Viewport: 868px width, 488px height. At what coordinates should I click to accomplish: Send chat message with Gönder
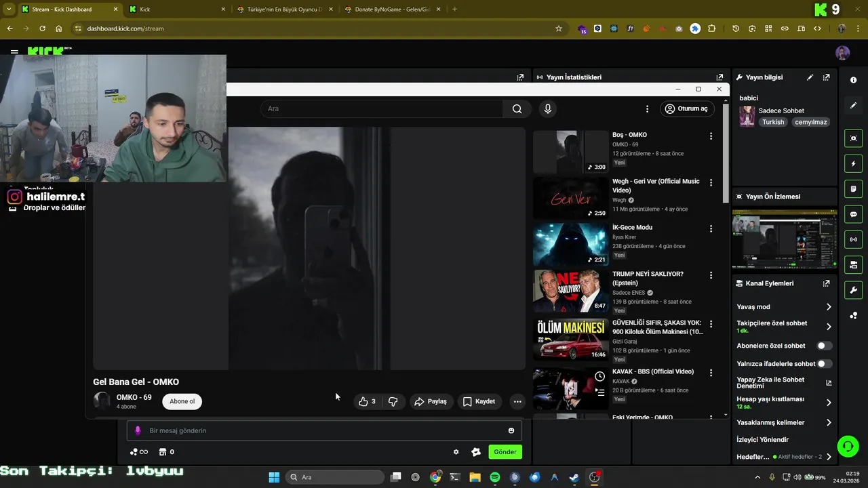(x=505, y=452)
